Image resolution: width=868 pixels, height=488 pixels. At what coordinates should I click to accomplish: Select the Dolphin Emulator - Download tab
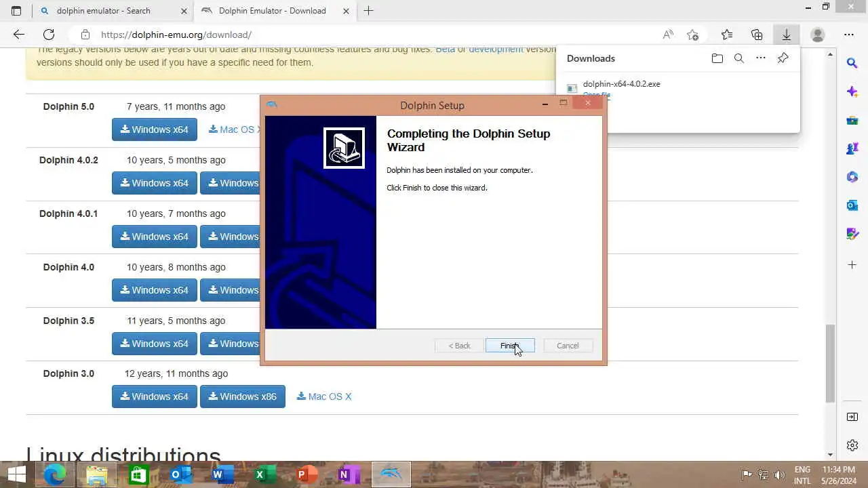click(x=273, y=11)
